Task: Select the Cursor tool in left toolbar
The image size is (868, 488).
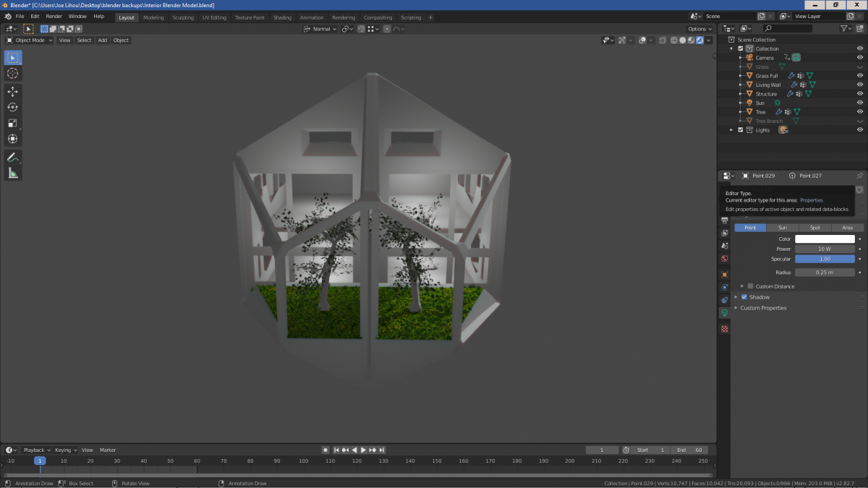Action: point(13,74)
